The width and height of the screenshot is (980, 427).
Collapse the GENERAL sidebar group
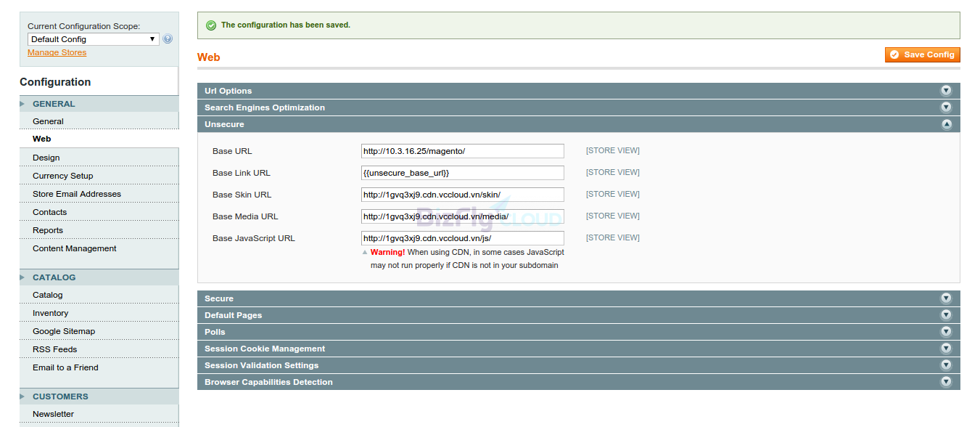[99, 104]
